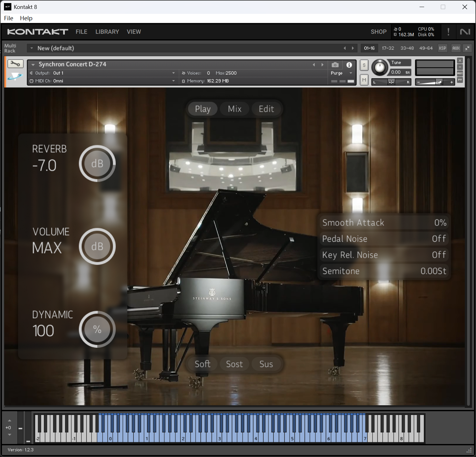Load next multi using right arrow in Multi Rack
The width and height of the screenshot is (476, 457).
(353, 48)
